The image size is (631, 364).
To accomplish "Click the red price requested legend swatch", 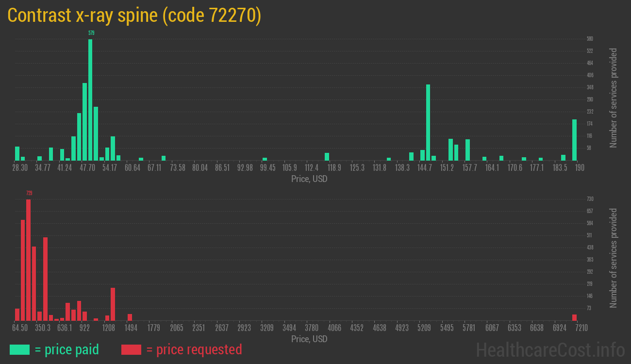I will (x=131, y=349).
